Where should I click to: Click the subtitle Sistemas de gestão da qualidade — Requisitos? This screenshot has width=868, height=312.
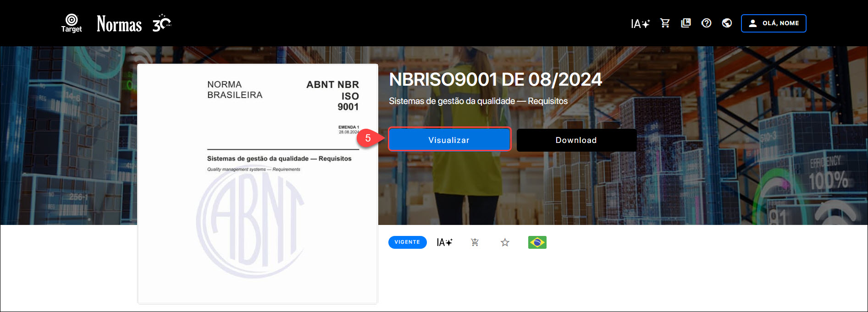pos(478,101)
